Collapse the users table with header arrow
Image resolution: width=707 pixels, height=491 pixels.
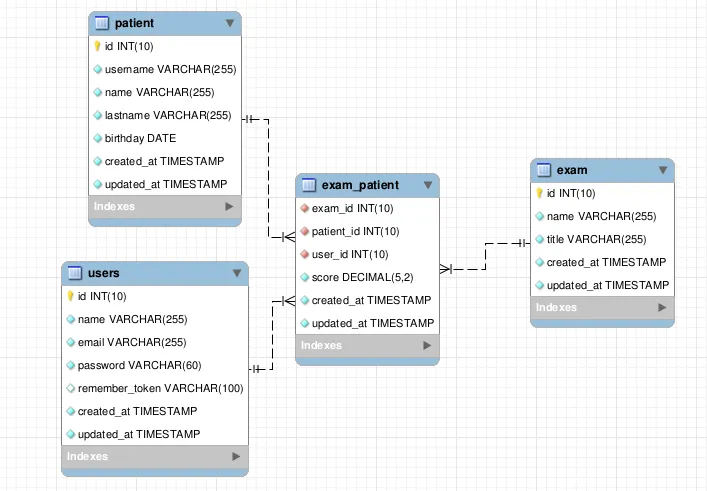(x=237, y=273)
